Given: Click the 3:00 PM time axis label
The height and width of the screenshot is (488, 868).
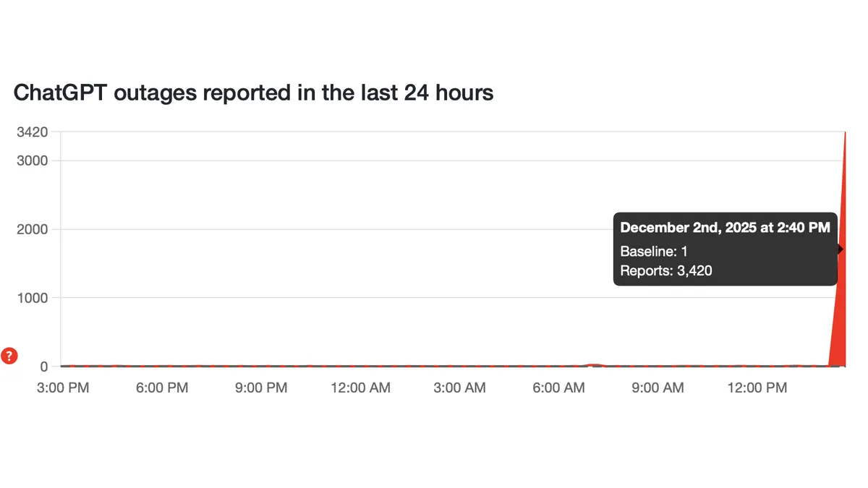Looking at the screenshot, I should point(63,388).
